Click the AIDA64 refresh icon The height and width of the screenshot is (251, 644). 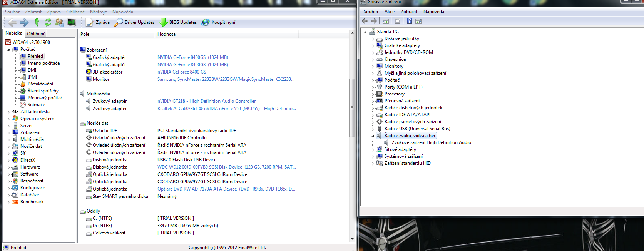(48, 22)
